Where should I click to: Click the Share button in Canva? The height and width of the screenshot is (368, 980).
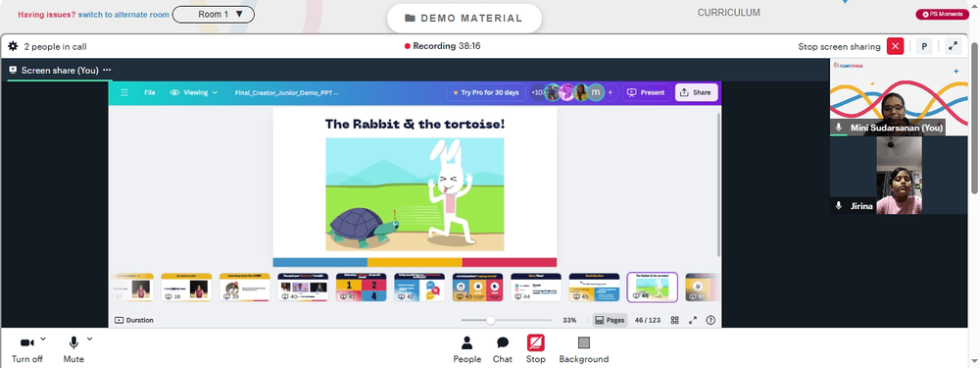tap(696, 92)
